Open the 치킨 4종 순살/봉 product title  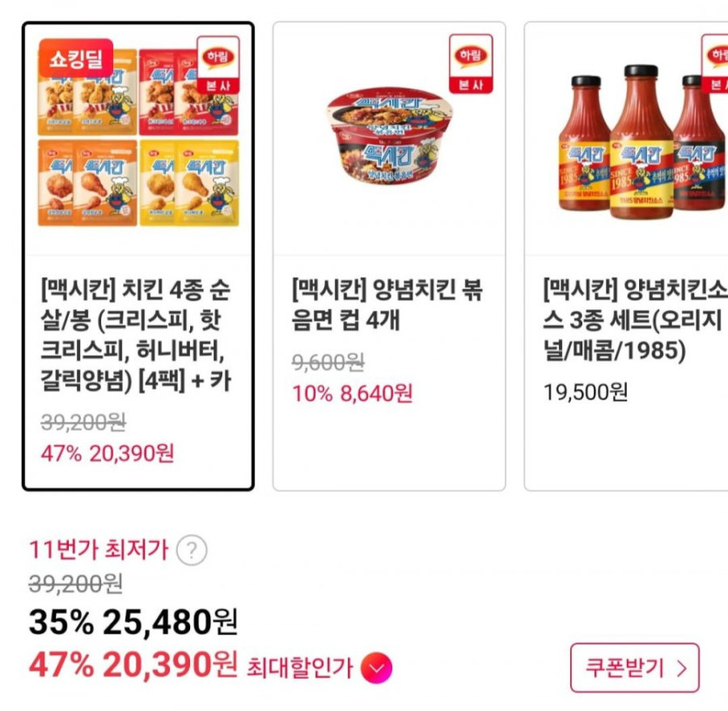[136, 335]
